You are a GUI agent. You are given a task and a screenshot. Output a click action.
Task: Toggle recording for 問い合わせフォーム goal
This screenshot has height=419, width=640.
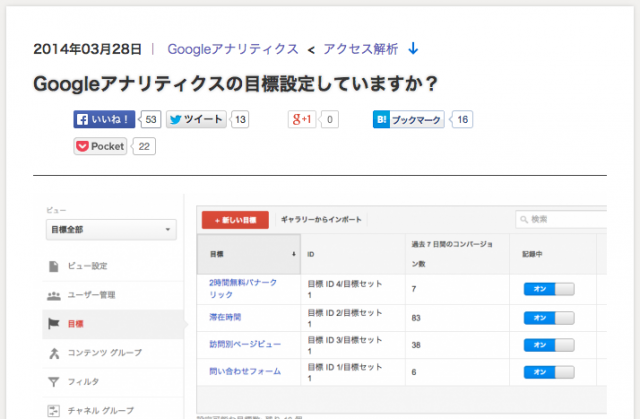549,372
